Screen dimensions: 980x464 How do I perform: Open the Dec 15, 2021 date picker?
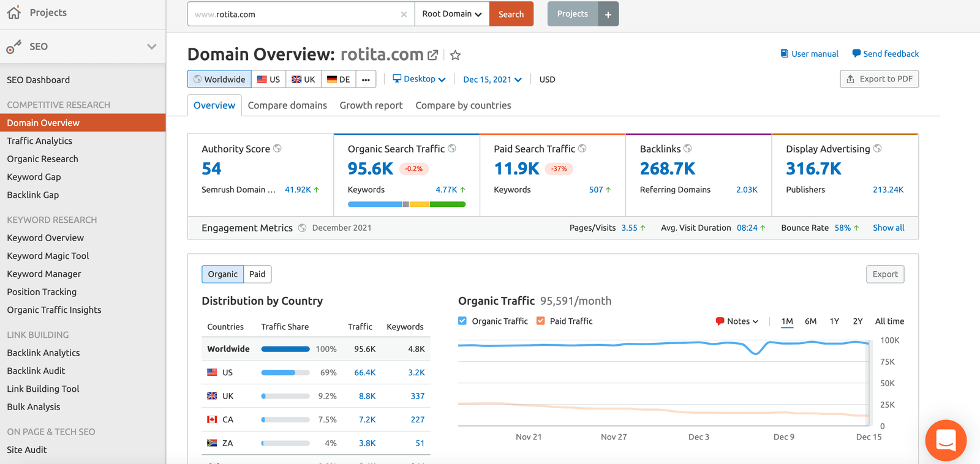coord(492,80)
